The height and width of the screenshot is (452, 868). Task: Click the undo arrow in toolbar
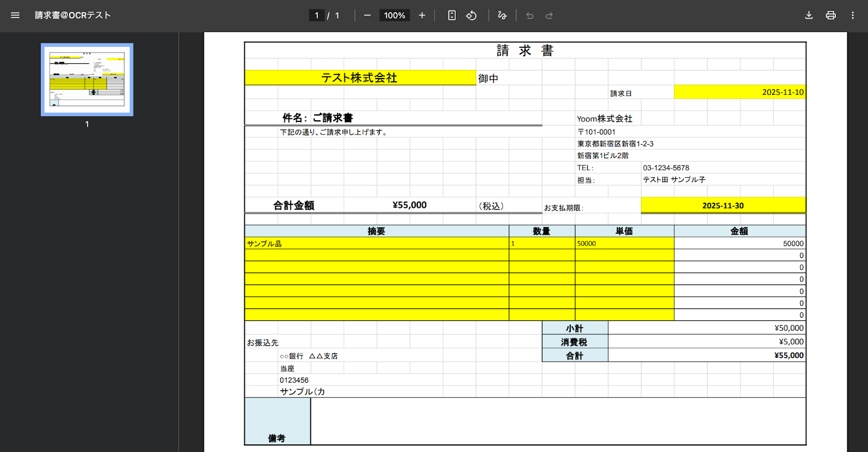coord(530,15)
